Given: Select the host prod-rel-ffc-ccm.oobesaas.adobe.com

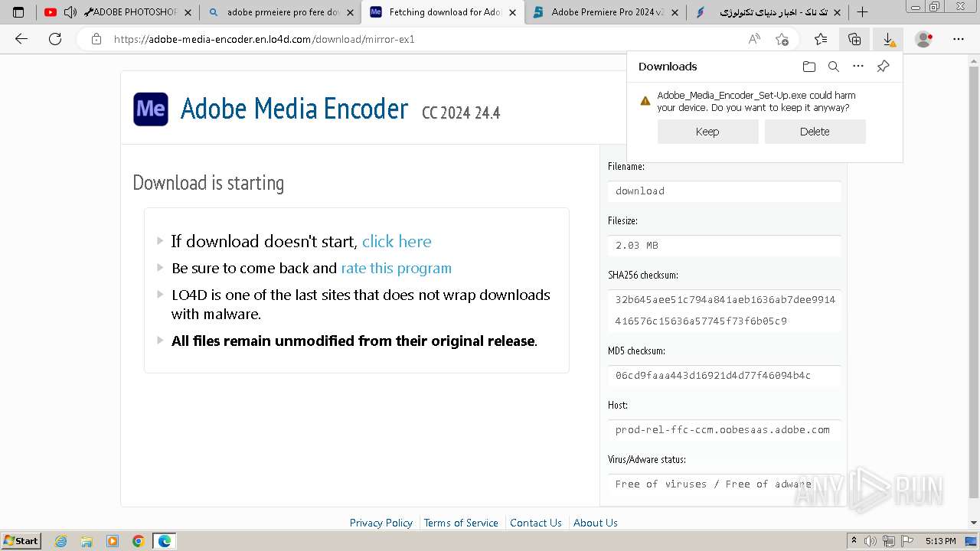Looking at the screenshot, I should [724, 430].
